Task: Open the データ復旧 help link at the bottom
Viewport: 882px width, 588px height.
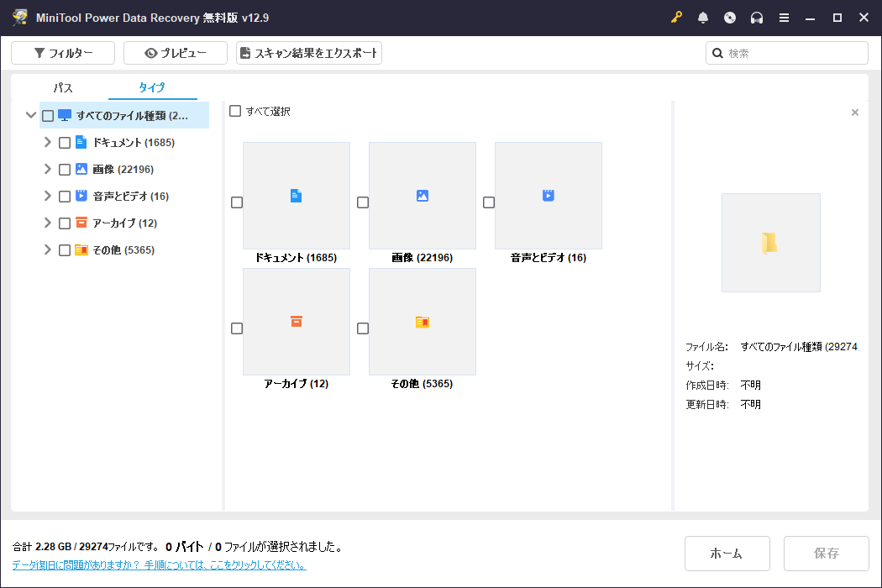Action: point(160,565)
